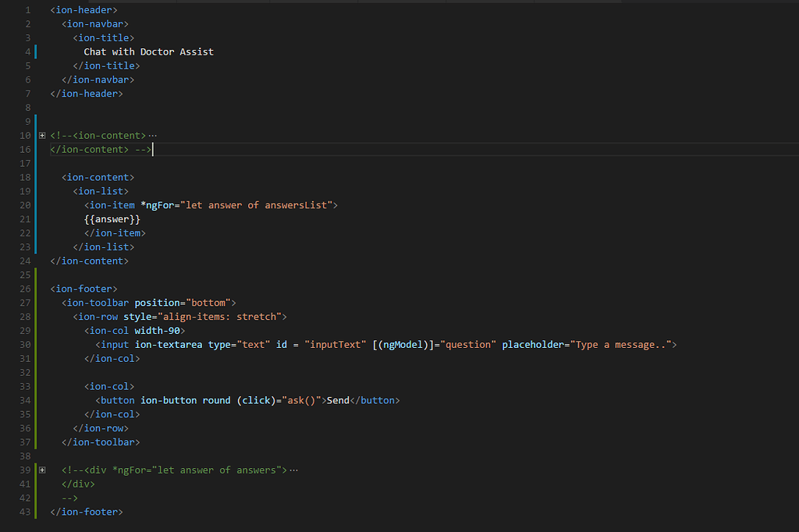
Task: Click the '</ion-content> -->' text on line 16
Action: 101,149
